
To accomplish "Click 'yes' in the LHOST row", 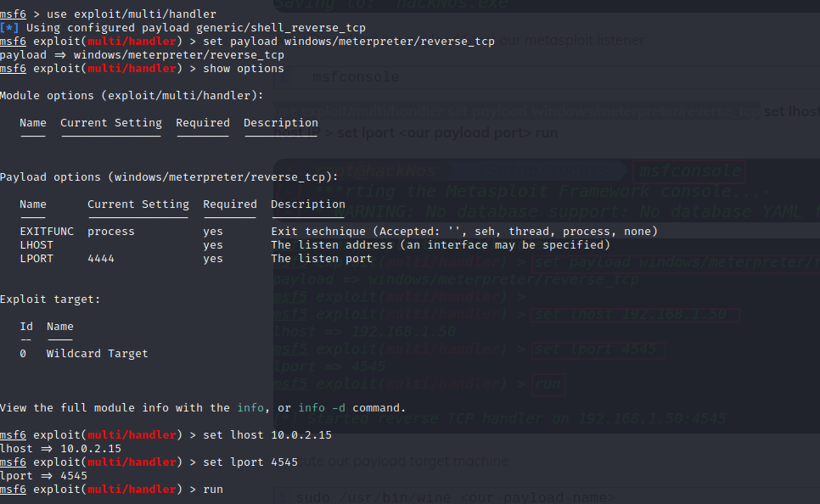I will pyautogui.click(x=213, y=245).
